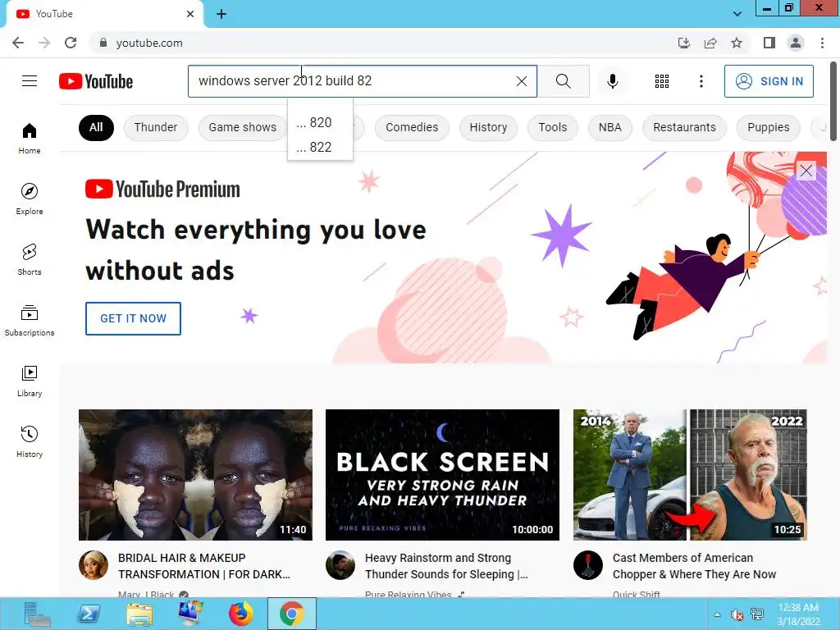Select the Thunder filter chip
Image resolution: width=840 pixels, height=630 pixels.
point(155,127)
